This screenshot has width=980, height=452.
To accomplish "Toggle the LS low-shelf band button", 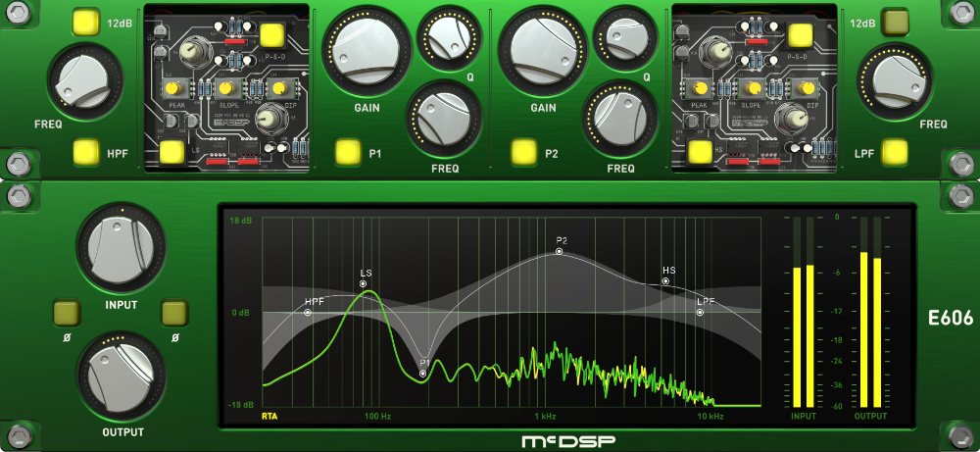I will pyautogui.click(x=171, y=152).
